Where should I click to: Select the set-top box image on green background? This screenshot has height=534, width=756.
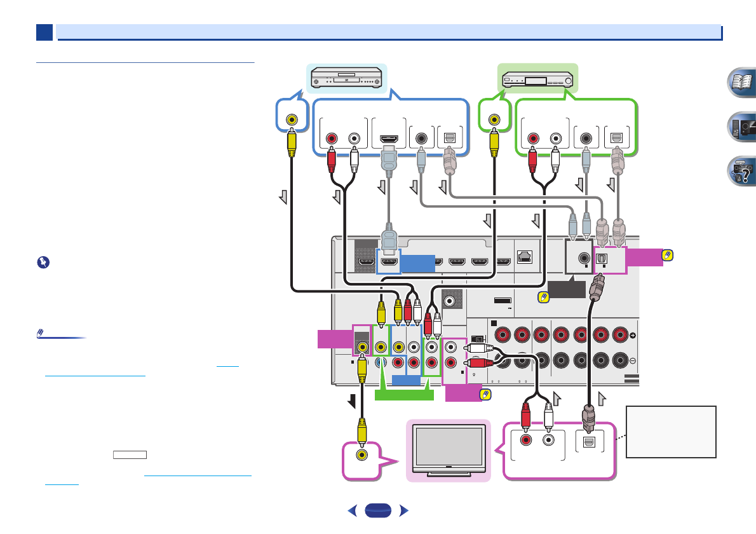pos(537,78)
